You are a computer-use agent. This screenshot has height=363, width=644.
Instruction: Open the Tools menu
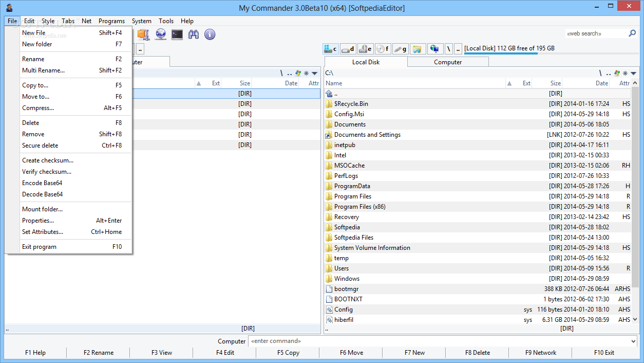coord(166,21)
